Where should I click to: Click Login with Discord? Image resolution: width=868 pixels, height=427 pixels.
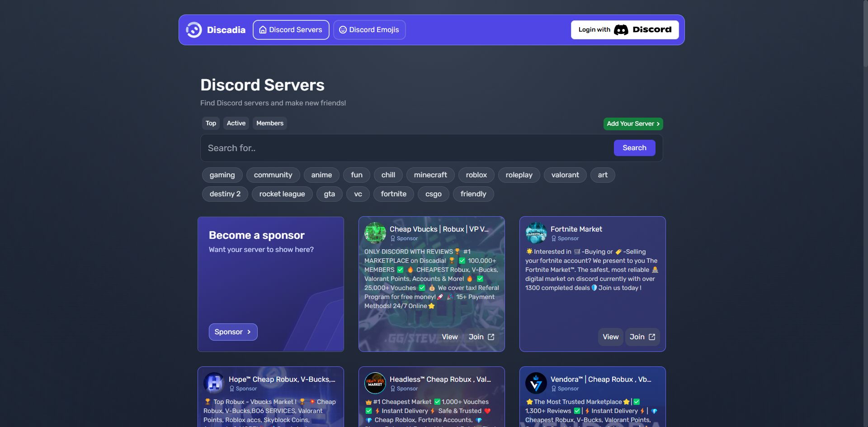coord(624,29)
